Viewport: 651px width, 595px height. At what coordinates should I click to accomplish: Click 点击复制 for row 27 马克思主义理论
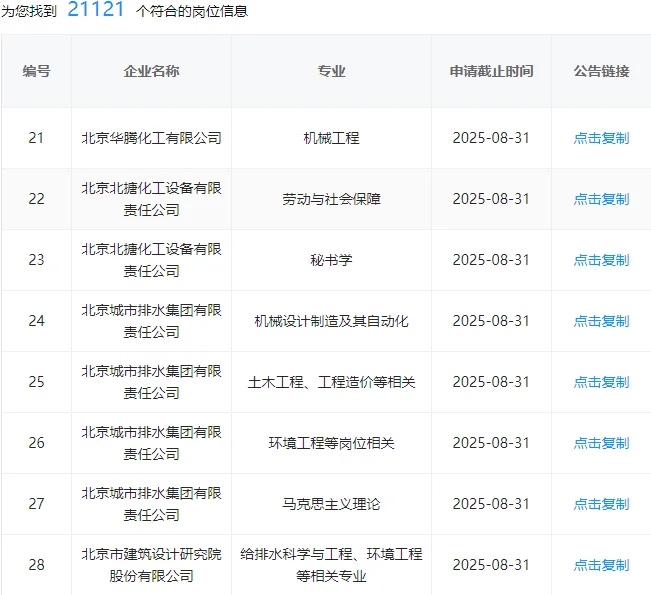601,504
